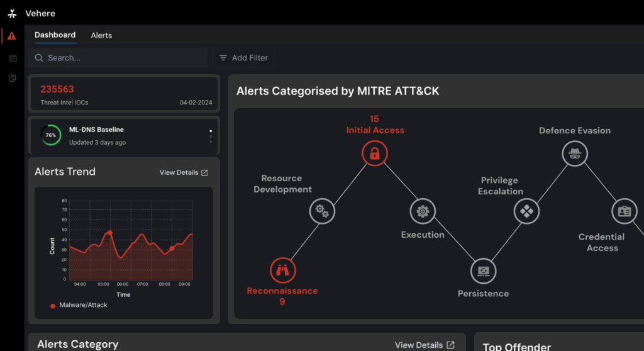Switch to the Dashboard tab

coord(55,35)
